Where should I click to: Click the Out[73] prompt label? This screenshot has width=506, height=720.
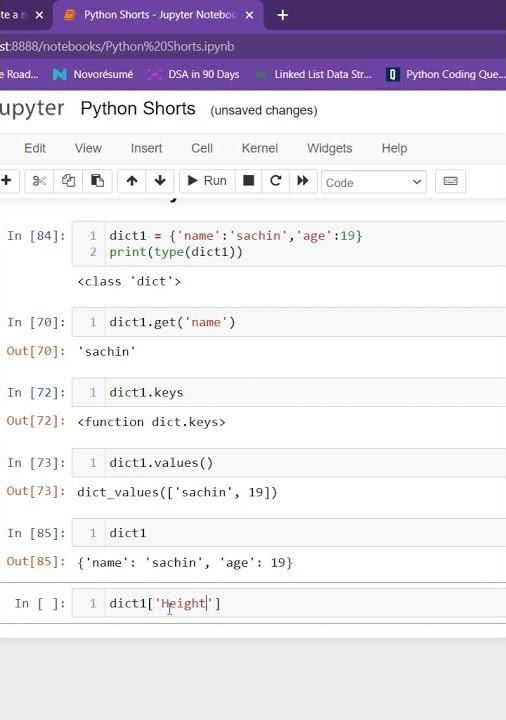click(x=36, y=491)
